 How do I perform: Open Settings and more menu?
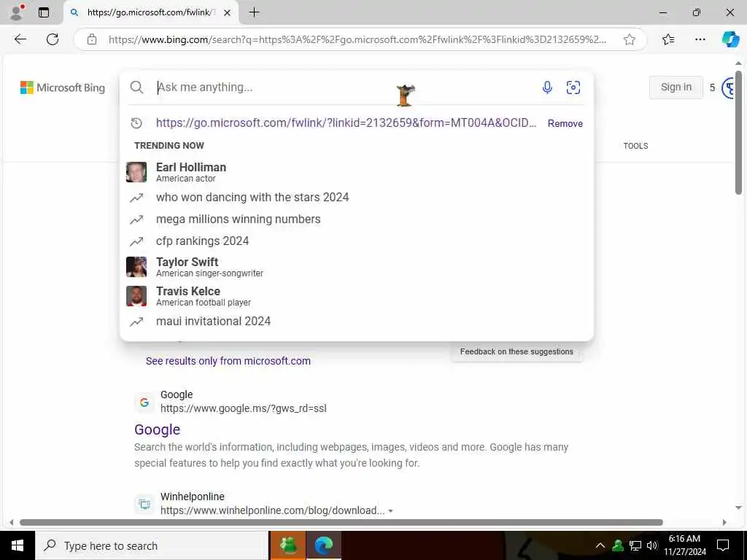click(700, 39)
